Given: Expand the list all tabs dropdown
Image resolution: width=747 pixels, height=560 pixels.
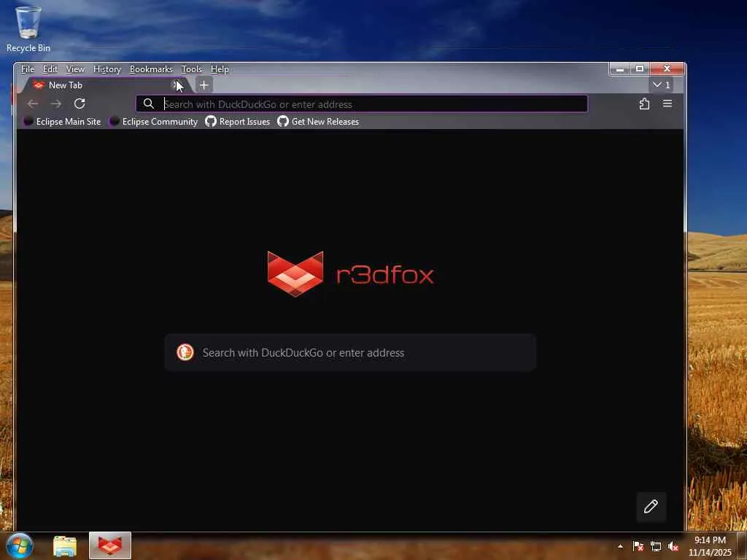Looking at the screenshot, I should click(661, 85).
